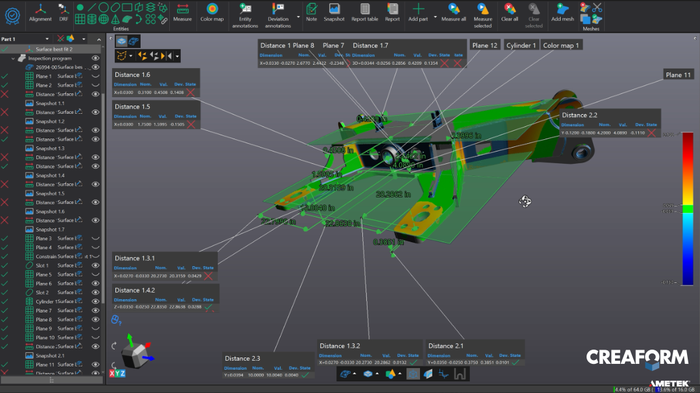This screenshot has width=700, height=393.
Task: Click Clear all measurements
Action: pos(509,13)
